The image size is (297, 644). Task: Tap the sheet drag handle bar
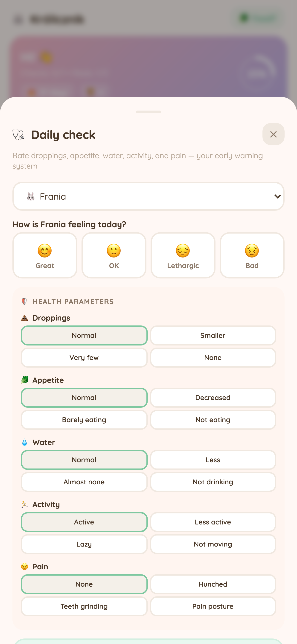(x=148, y=112)
